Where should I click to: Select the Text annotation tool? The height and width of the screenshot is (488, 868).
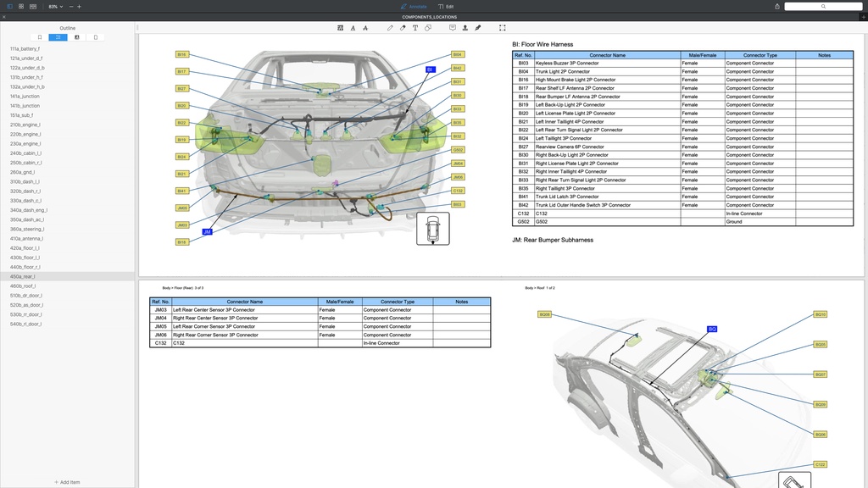click(x=415, y=27)
